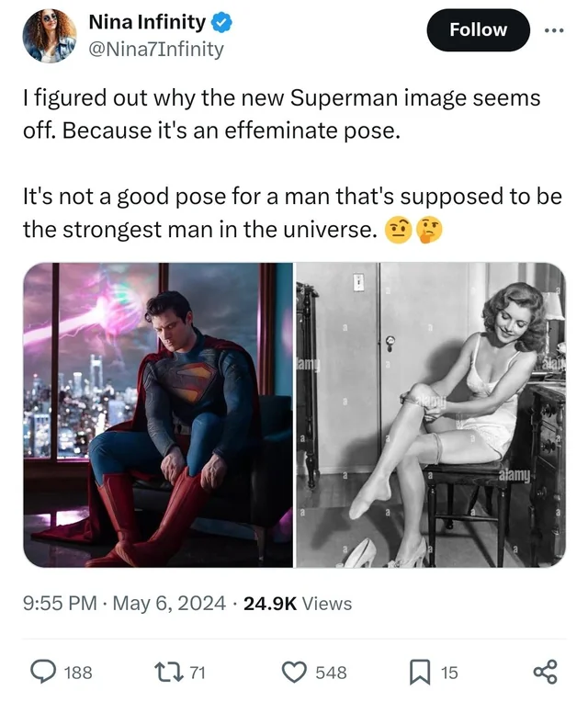Click the May 6, 2024 date
This screenshot has width=588, height=702.
click(169, 603)
